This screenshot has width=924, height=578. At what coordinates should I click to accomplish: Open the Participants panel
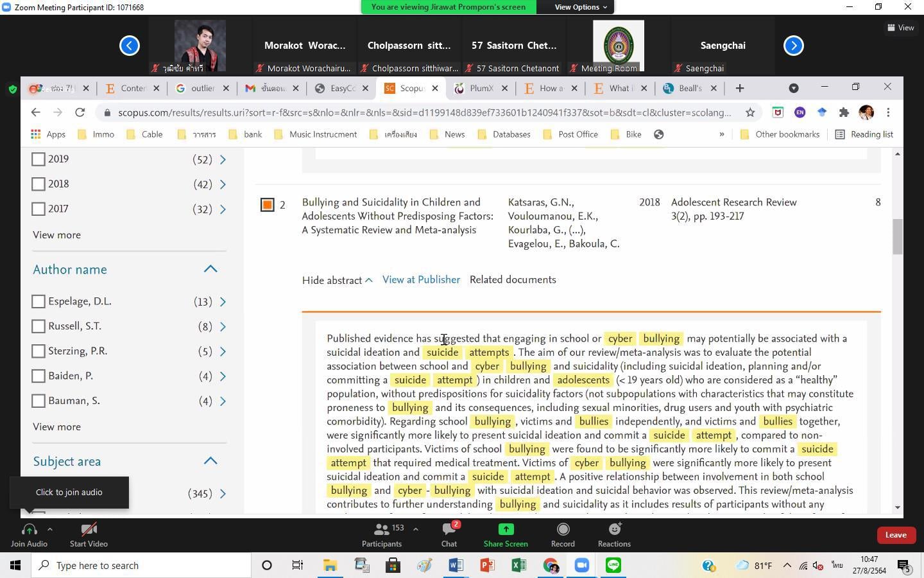coord(382,530)
